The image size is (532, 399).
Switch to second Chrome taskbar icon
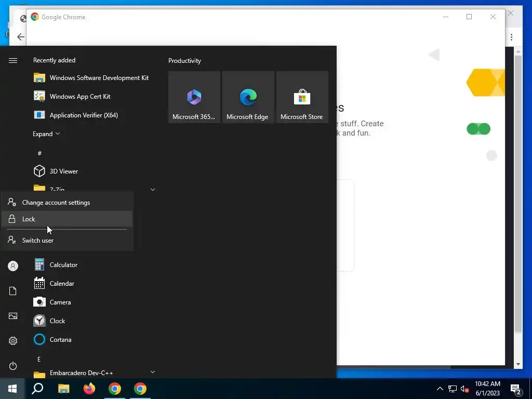point(140,389)
